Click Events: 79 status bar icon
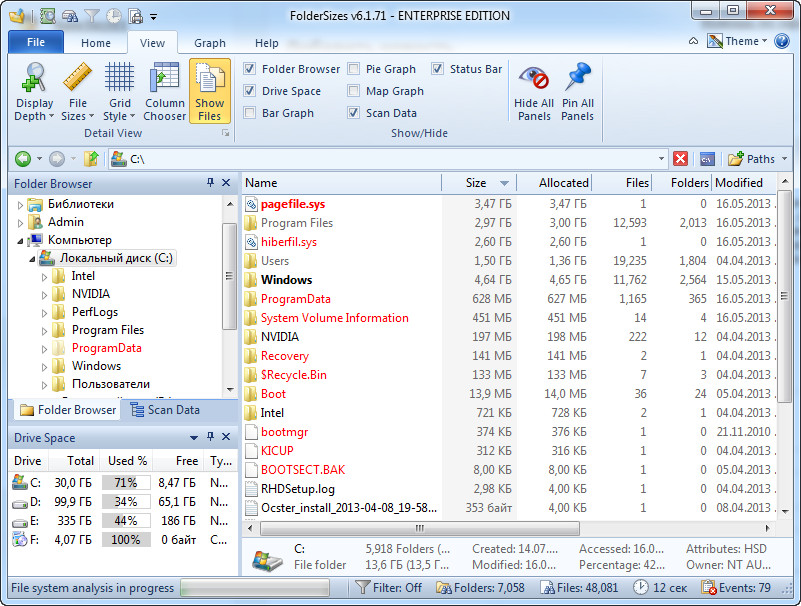 pos(709,588)
